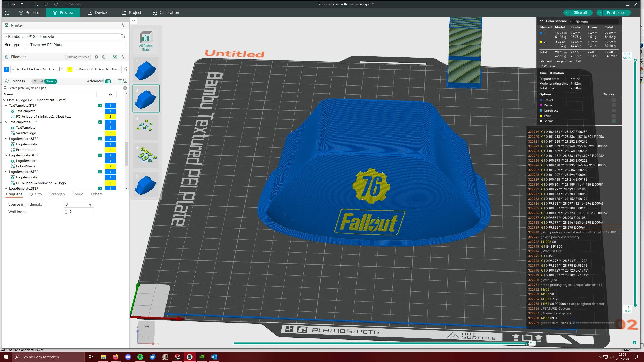Click the yellow filament 2 color swatch

[x=70, y=69]
